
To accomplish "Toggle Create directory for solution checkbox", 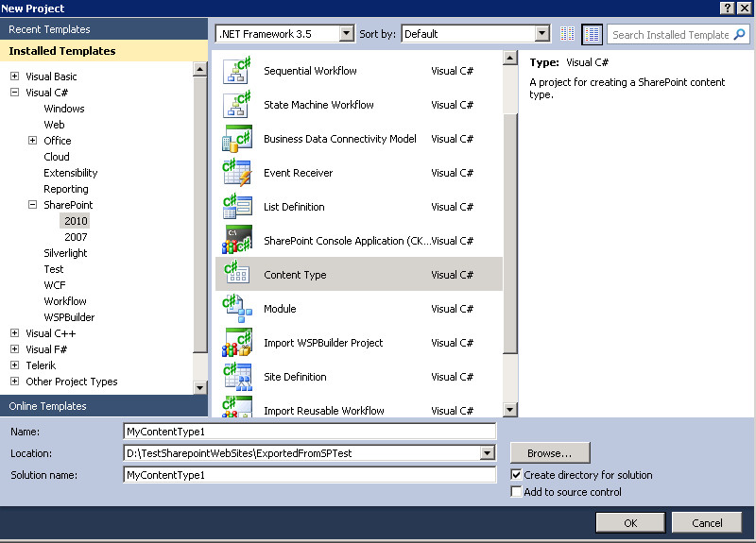I will coord(516,475).
